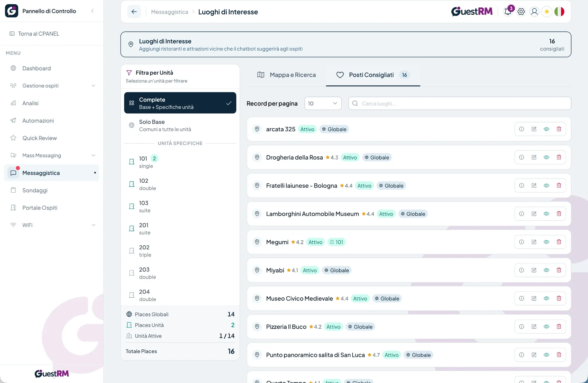Select the Posti Consigliati tab
Image resolution: width=588 pixels, height=383 pixels.
click(x=373, y=75)
